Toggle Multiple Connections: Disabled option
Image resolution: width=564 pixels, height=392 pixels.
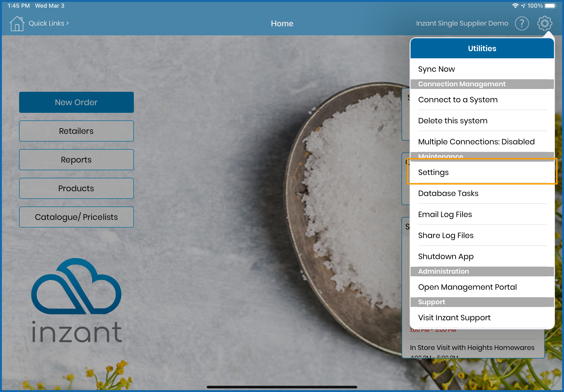pos(476,142)
